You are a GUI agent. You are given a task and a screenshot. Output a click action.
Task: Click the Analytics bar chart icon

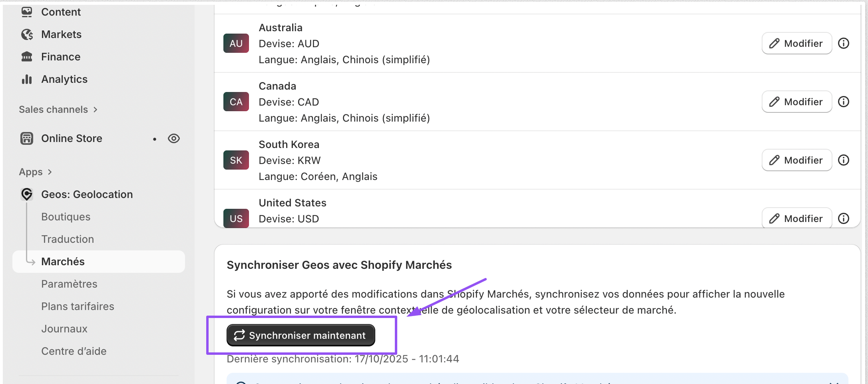(x=27, y=79)
